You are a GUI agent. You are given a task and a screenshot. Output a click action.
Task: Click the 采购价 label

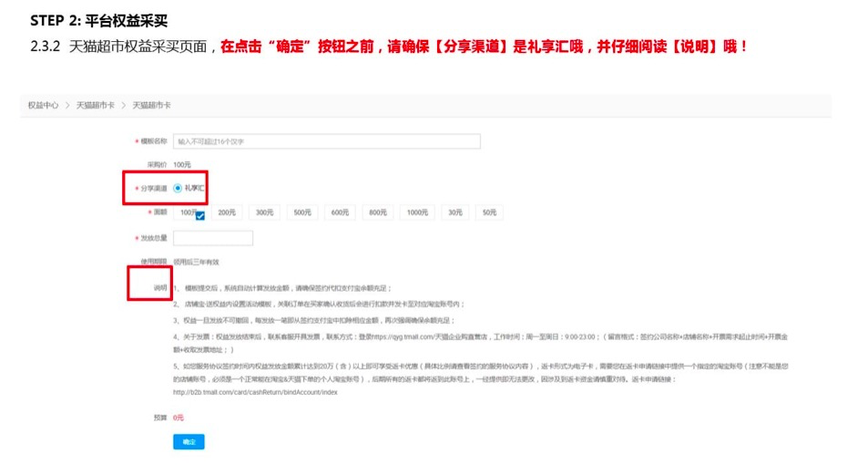click(x=157, y=165)
